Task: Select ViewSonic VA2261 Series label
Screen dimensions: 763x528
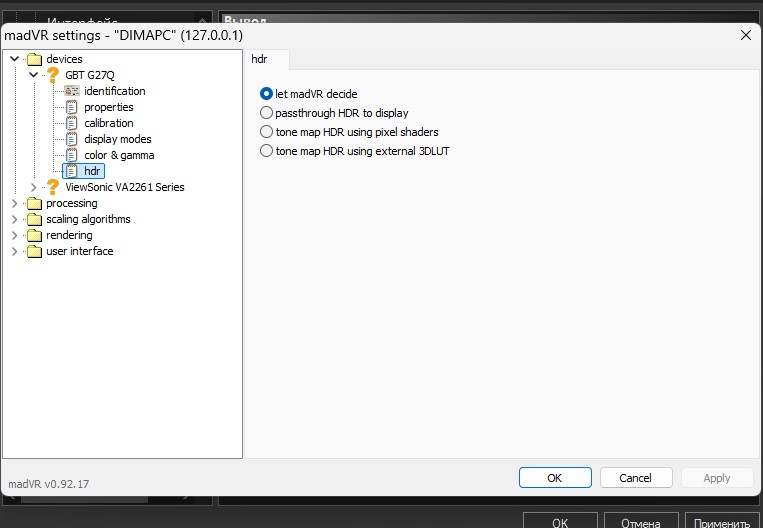Action: (125, 187)
